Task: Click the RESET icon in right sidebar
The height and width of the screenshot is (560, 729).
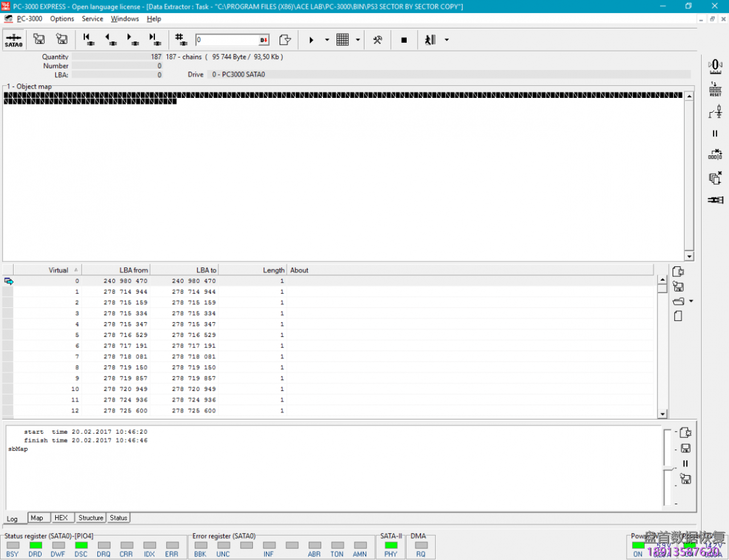Action: coord(715,89)
